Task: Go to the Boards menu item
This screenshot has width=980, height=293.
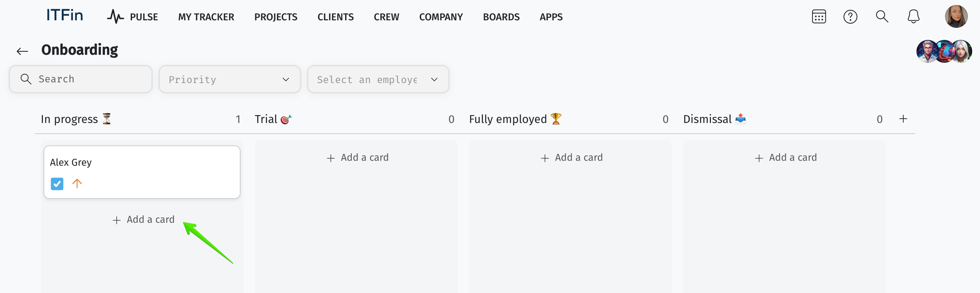Action: tap(501, 17)
